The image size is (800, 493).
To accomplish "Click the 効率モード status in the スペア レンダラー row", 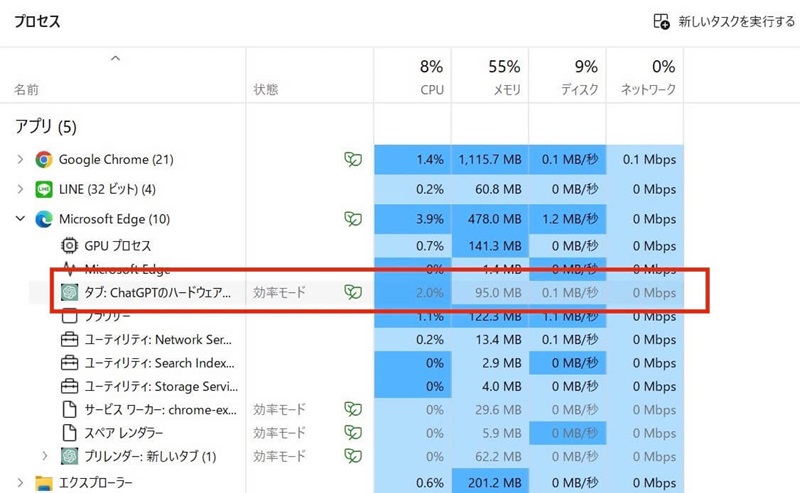I will pyautogui.click(x=280, y=433).
